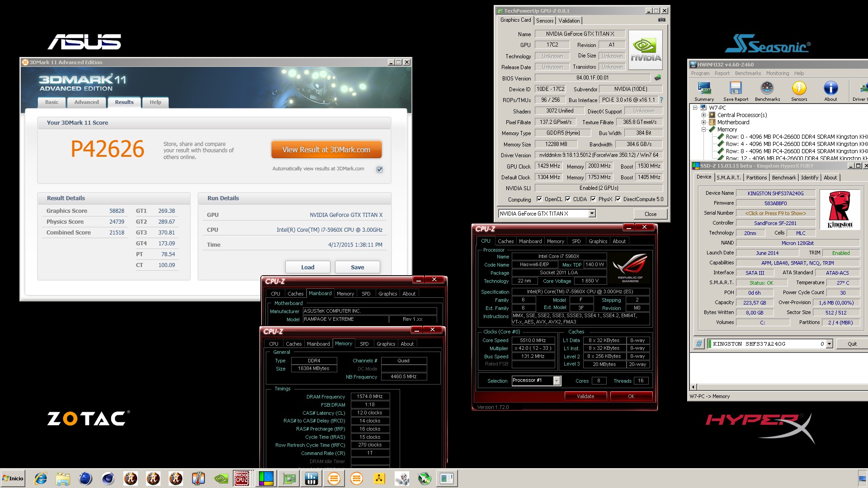Toggle the CUDA checkbox in GPU-Z
The image size is (868, 488).
[x=568, y=199]
